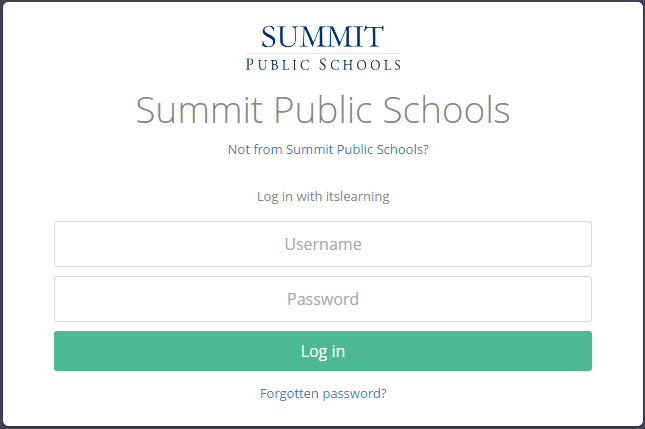
Task: Click the Username input field
Action: tap(323, 244)
